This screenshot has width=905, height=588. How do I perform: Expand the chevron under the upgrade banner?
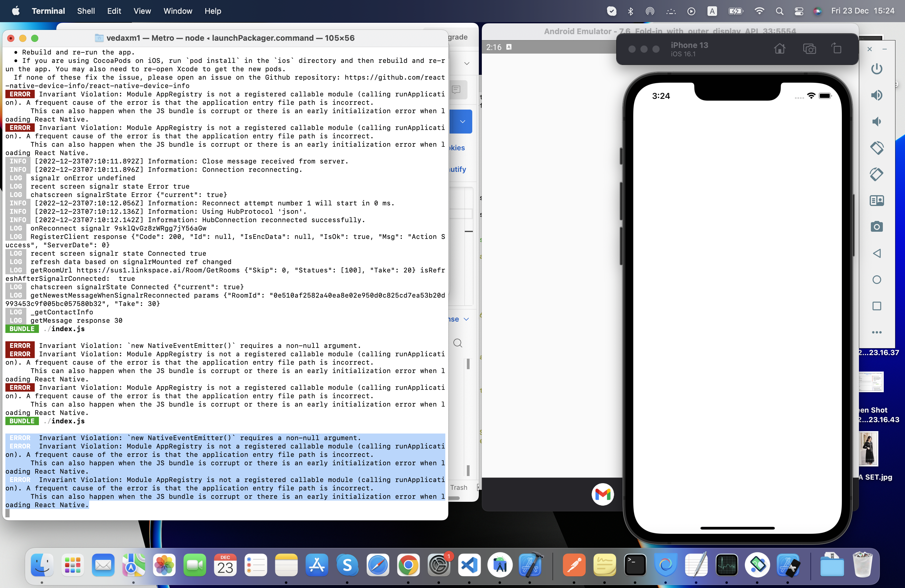tap(467, 63)
